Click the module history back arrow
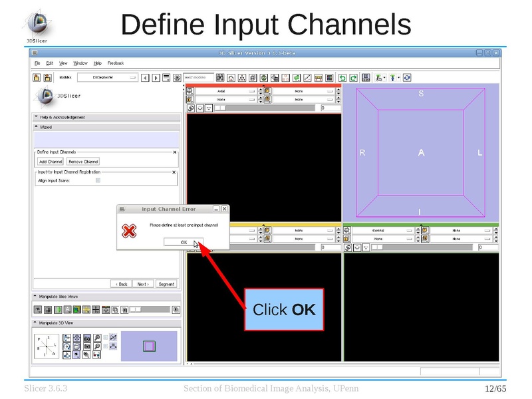532x399 pixels. pos(146,78)
